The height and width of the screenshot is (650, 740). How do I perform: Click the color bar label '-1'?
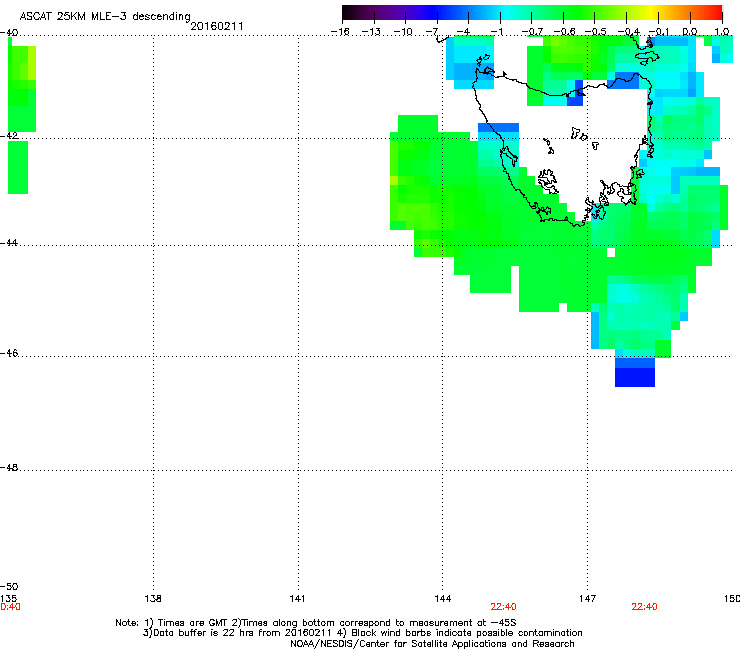point(496,32)
